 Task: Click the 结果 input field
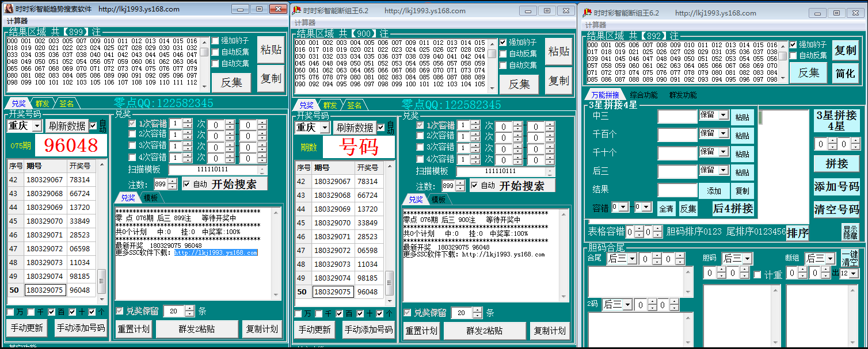pyautogui.click(x=677, y=190)
